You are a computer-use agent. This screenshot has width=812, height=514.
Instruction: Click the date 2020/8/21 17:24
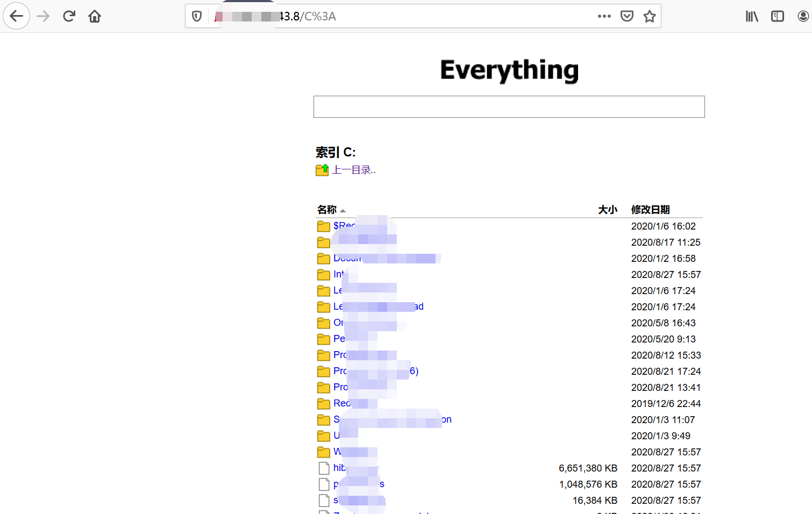pyautogui.click(x=666, y=372)
